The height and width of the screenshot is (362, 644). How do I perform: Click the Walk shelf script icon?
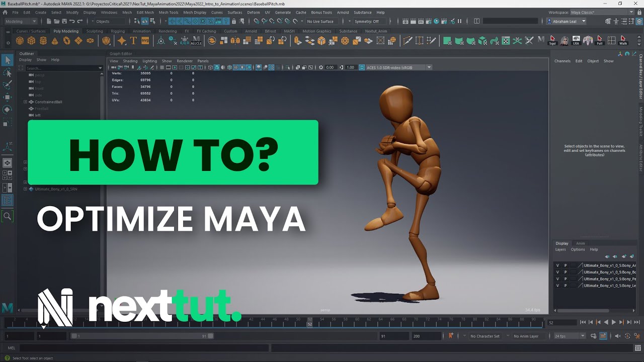pos(623,41)
